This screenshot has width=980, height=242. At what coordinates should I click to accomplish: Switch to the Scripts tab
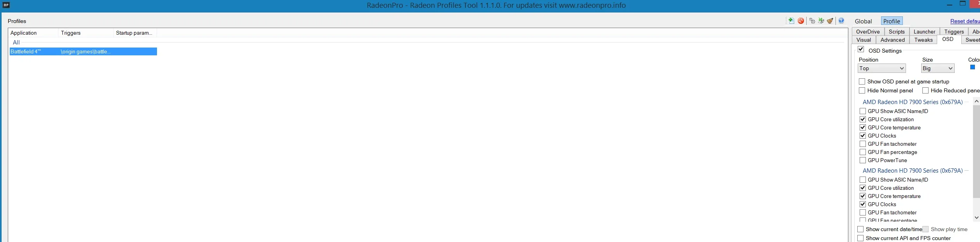point(897,32)
